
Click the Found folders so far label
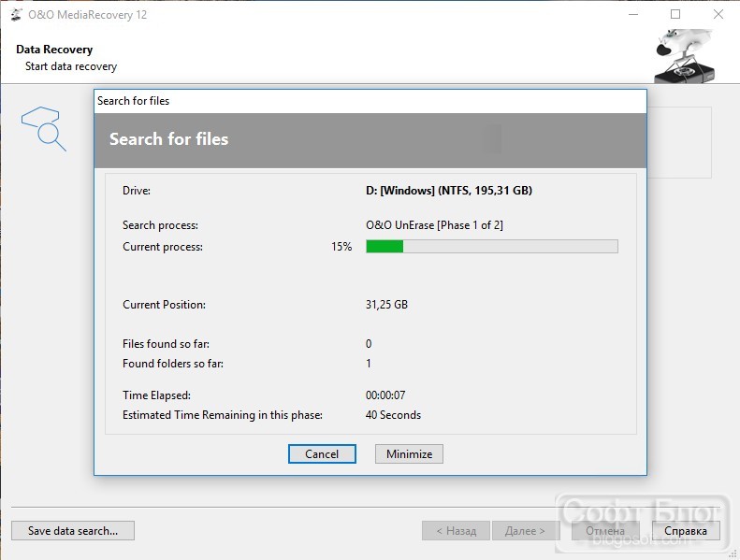pyautogui.click(x=173, y=364)
